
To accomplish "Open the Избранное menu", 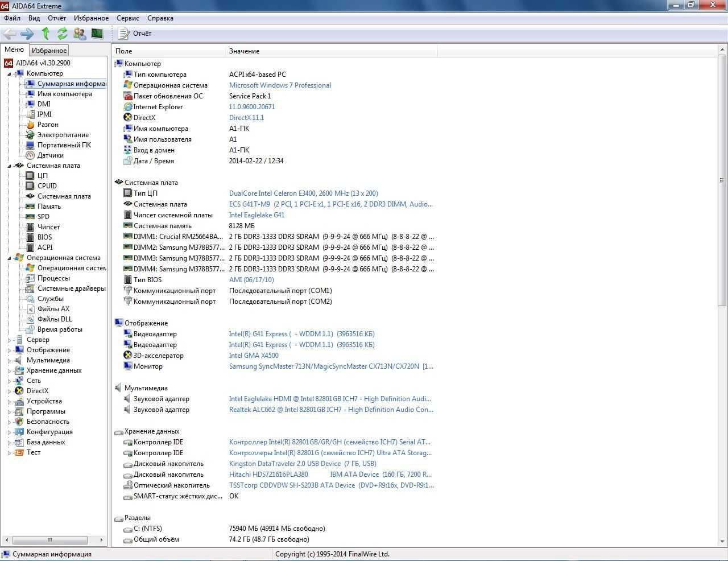I will click(x=91, y=18).
